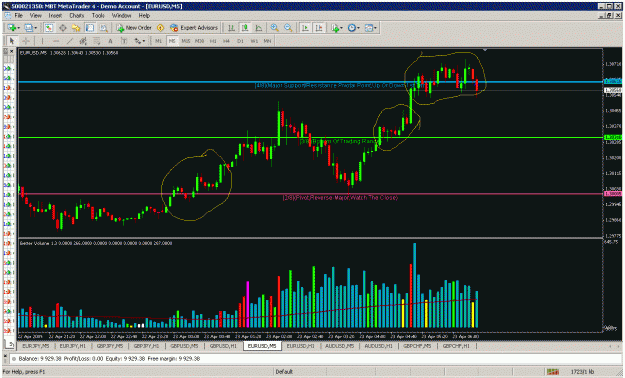Open the Tools menu
The image size is (625, 378).
98,16
